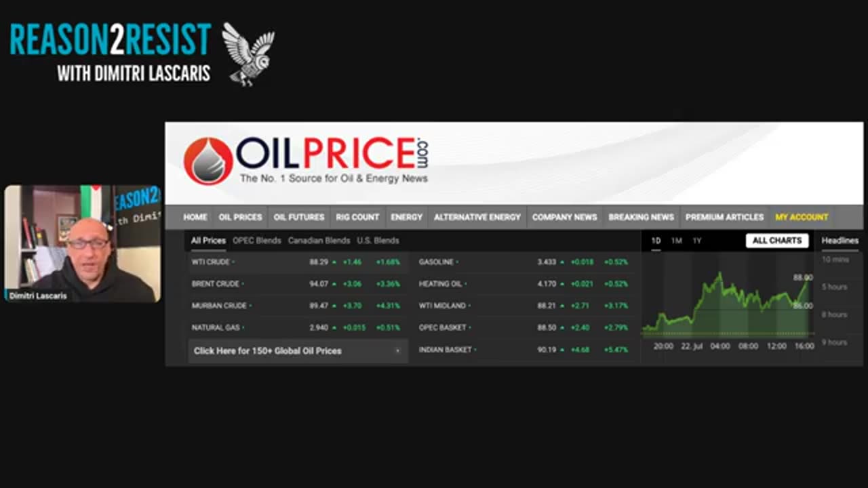Go to MY ACCOUNT link
This screenshot has width=868, height=488.
[x=802, y=217]
